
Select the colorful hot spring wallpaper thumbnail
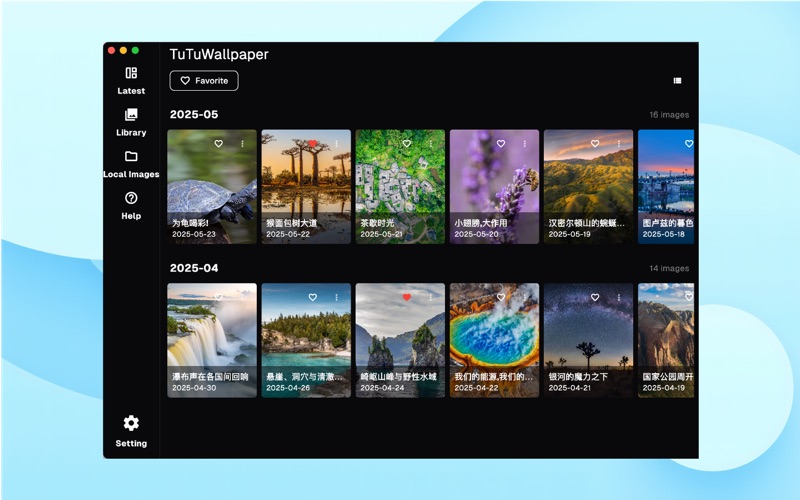[x=494, y=340]
